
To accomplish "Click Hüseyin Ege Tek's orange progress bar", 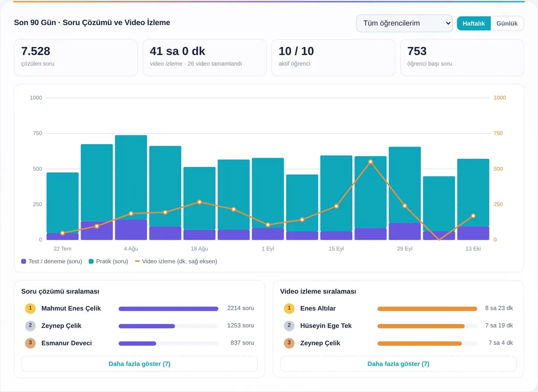I will (421, 326).
